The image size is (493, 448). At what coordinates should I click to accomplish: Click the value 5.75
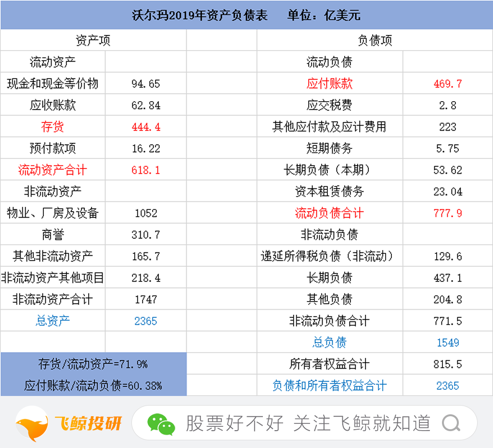[x=448, y=148]
